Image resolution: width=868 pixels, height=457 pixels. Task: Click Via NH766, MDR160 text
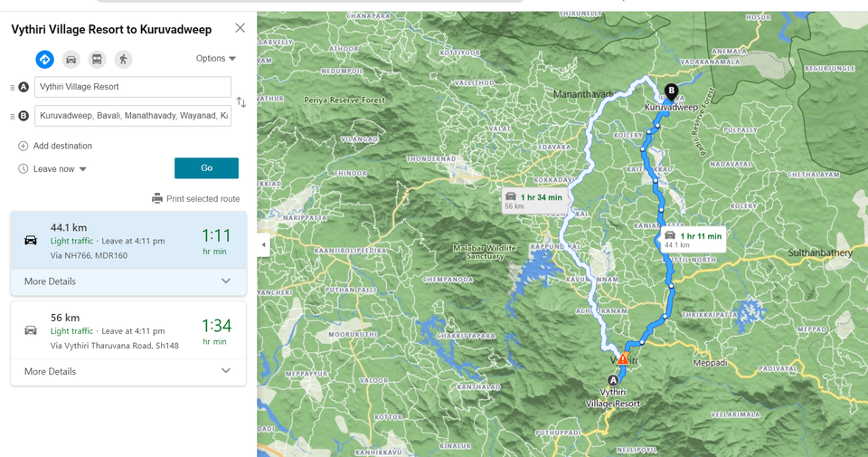[x=89, y=255]
